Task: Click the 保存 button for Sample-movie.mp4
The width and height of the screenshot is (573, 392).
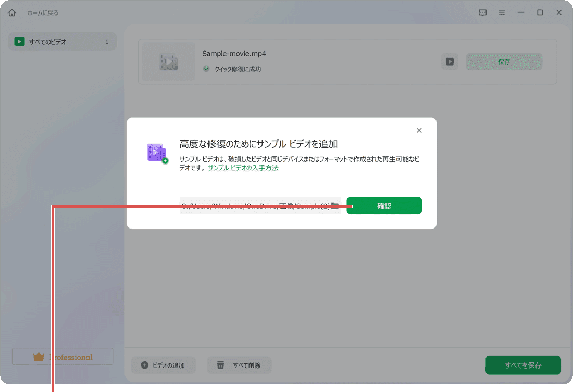Action: coord(503,61)
